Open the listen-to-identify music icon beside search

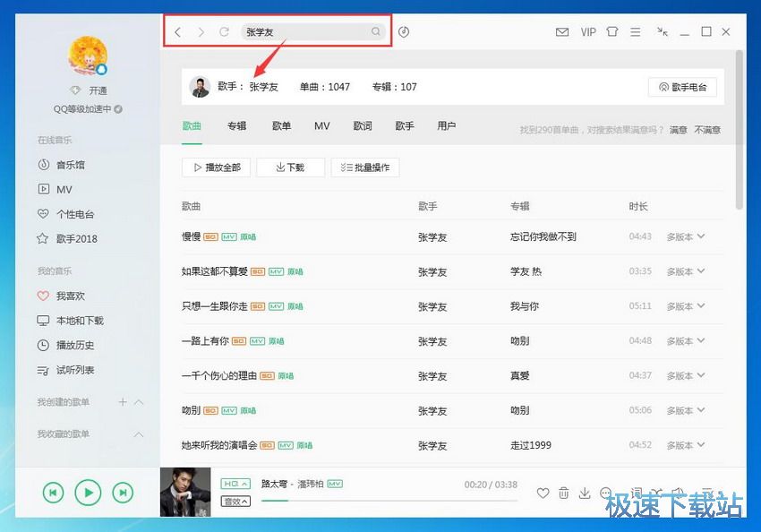404,32
